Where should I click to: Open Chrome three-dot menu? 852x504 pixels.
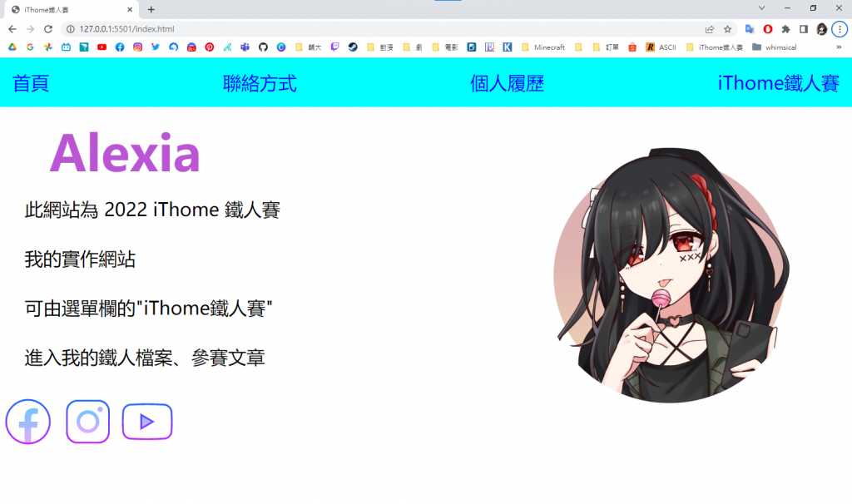(840, 29)
